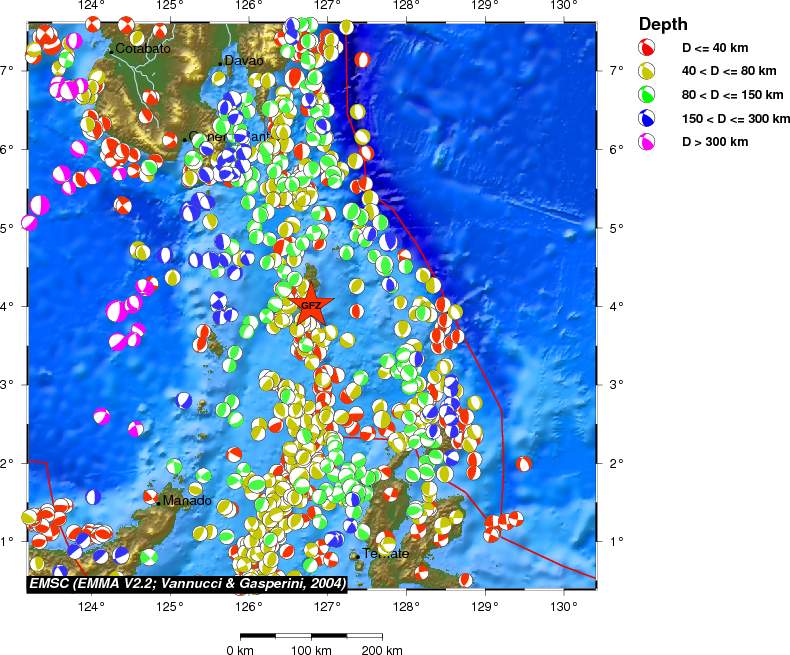790x655 pixels.
Task: Click the Depth legend title
Action: (663, 24)
